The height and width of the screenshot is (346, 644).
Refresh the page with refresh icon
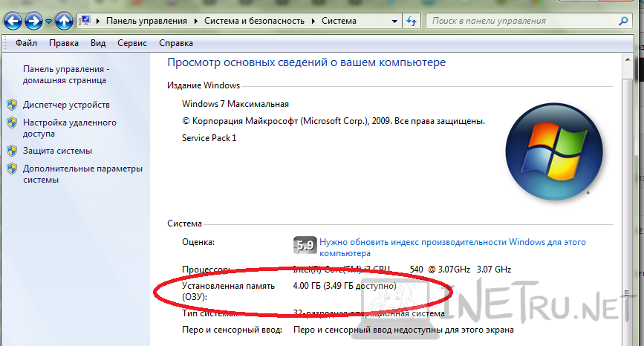(411, 21)
